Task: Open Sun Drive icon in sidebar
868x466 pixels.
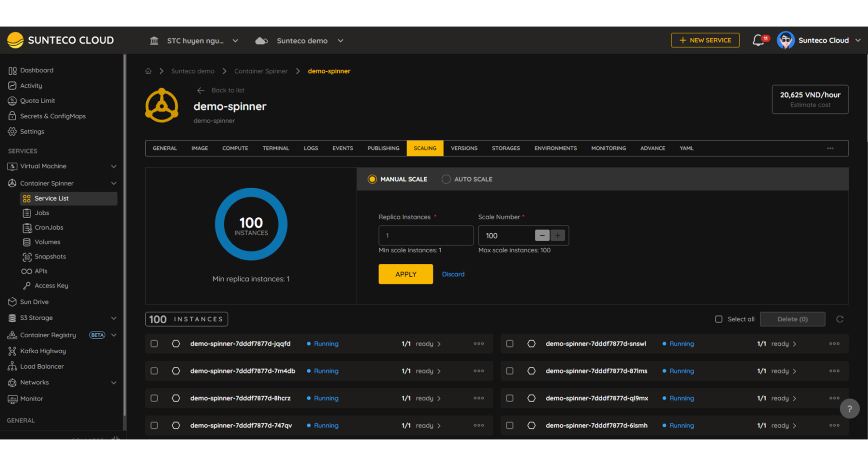Action: tap(13, 302)
